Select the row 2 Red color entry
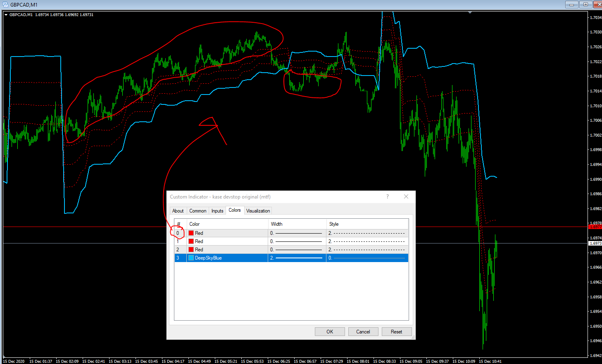602x364 pixels. (x=199, y=250)
